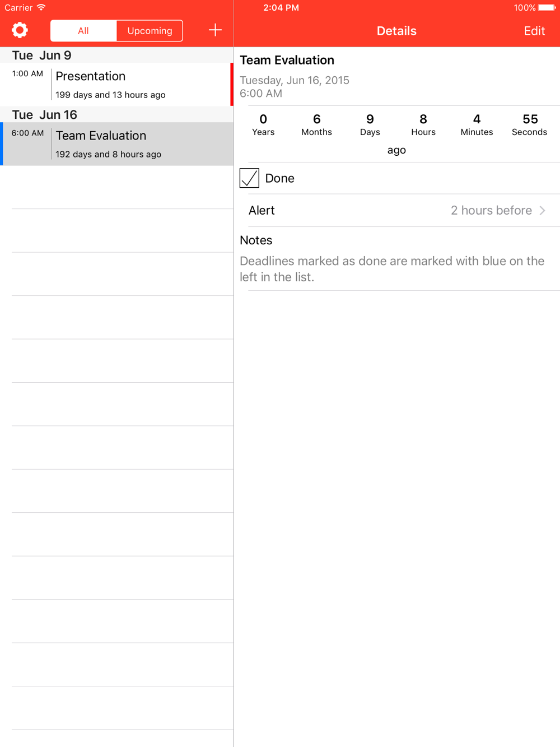
Task: Toggle the Done checkbox
Action: click(x=249, y=178)
